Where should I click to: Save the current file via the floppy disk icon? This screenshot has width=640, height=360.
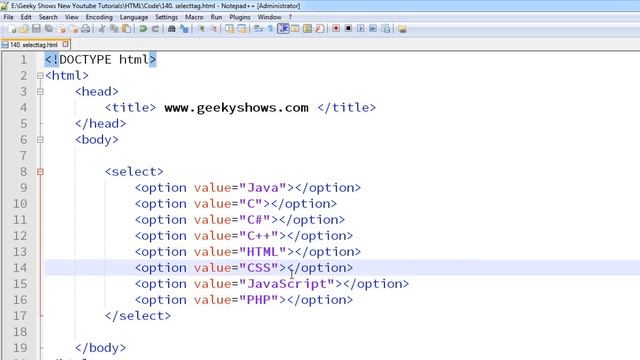36,29
